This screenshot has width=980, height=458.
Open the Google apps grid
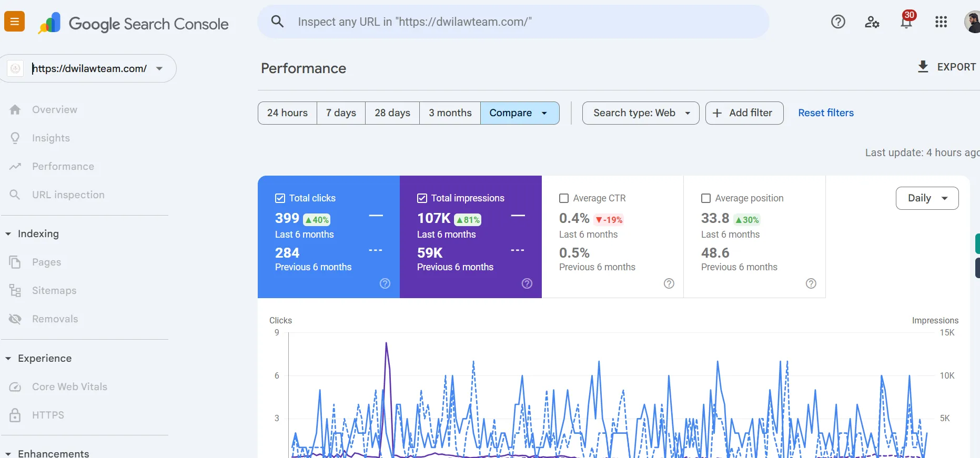(x=941, y=22)
